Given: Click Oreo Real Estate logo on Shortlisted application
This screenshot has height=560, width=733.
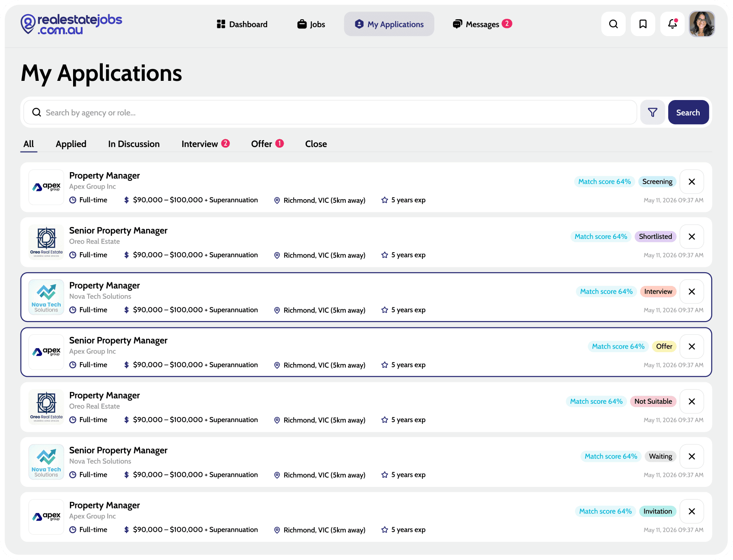Looking at the screenshot, I should [x=46, y=242].
